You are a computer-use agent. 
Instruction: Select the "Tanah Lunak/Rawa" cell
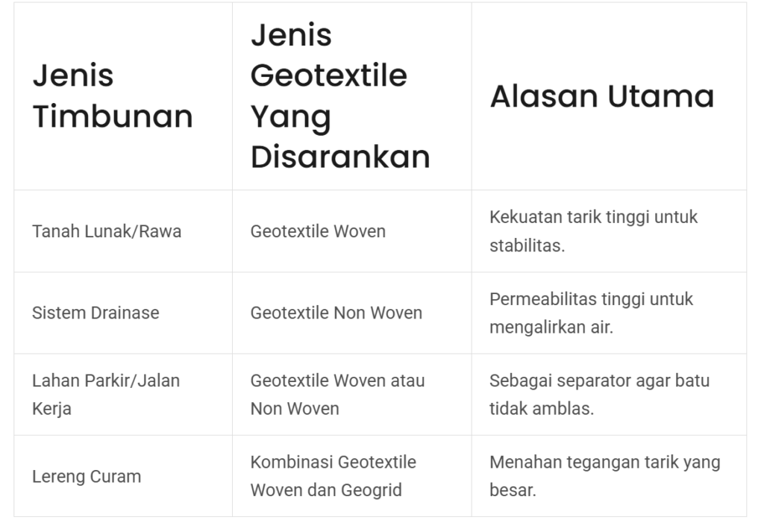107,231
